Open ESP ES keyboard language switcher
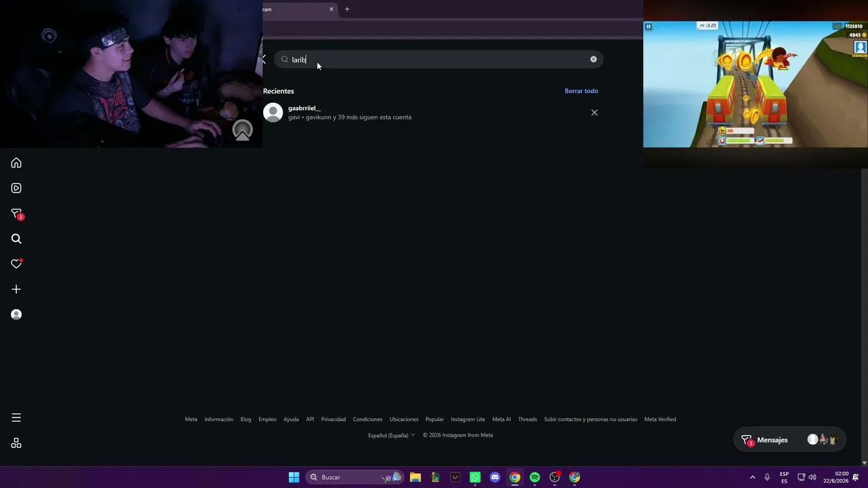The height and width of the screenshot is (488, 868). tap(785, 477)
